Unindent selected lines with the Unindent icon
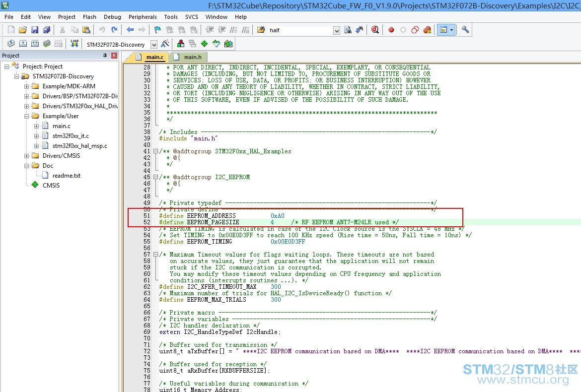This screenshot has height=392, width=581. pos(221,30)
